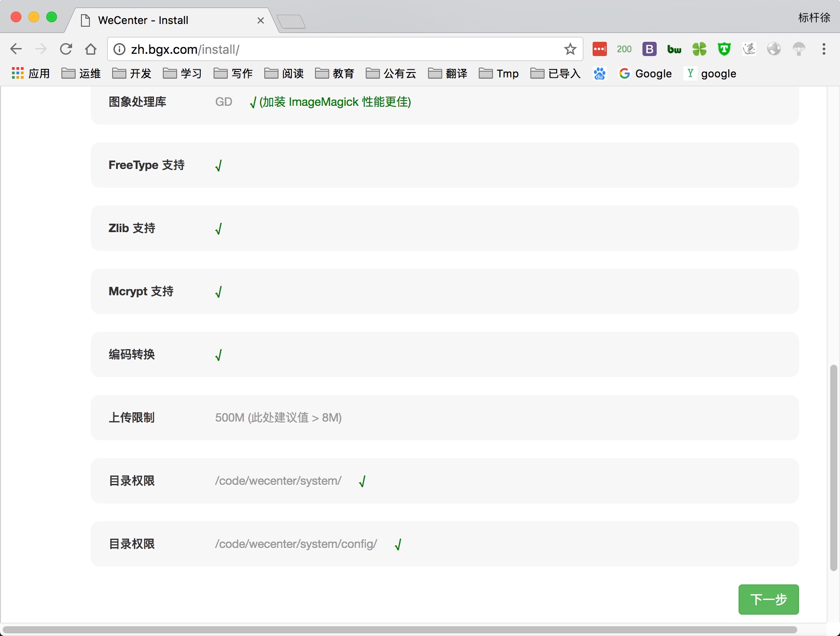Click the vertical page scrollbar thumb
840x636 pixels.
[834, 468]
